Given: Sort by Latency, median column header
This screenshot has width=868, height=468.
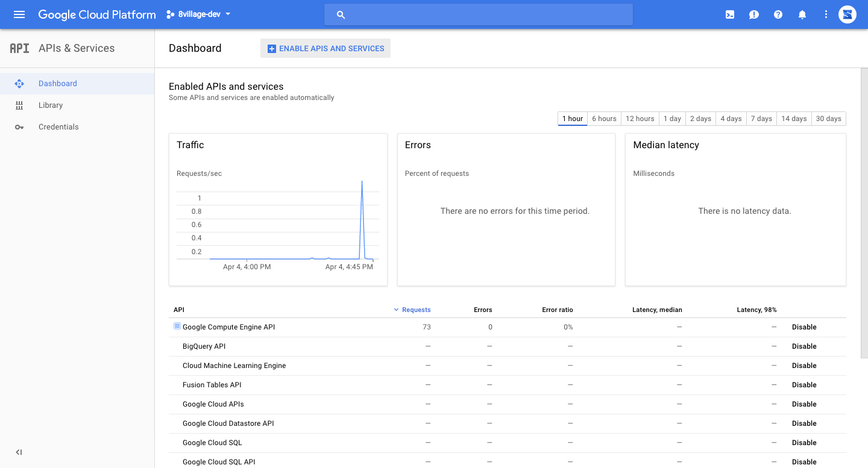Looking at the screenshot, I should point(657,310).
